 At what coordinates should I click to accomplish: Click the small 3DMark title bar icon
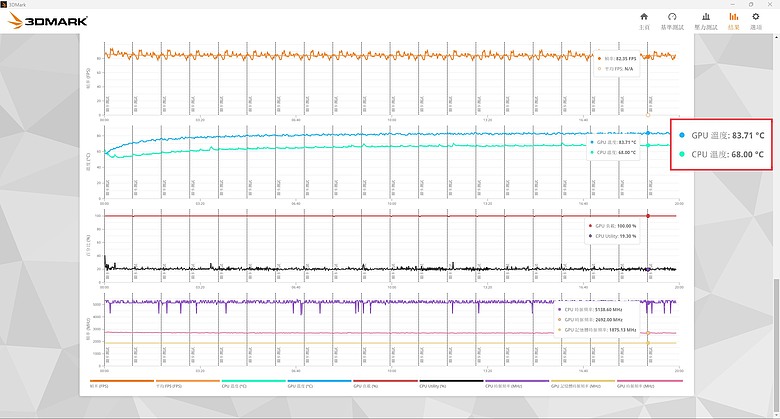[x=4, y=4]
